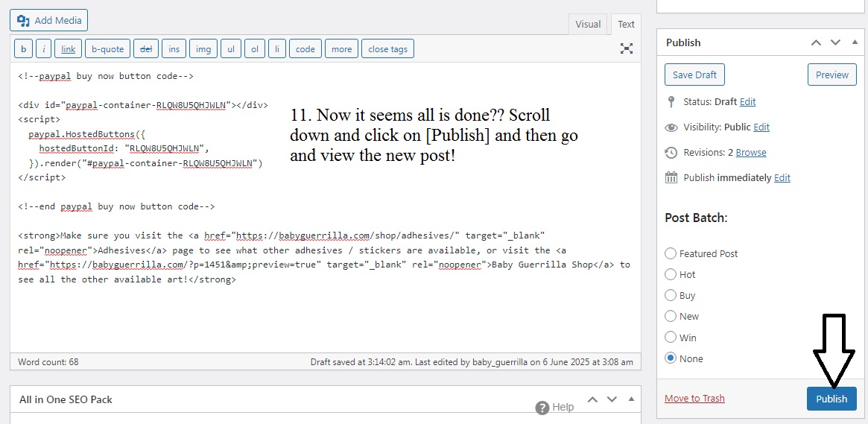Click the Post Batch: heading
Viewport: 868px width, 424px height.
[x=696, y=218]
